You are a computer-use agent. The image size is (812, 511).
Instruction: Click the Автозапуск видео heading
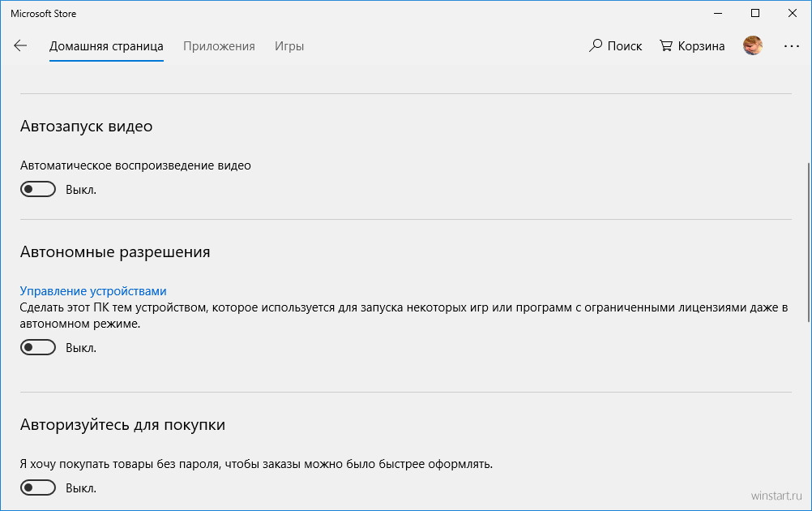[x=86, y=126]
